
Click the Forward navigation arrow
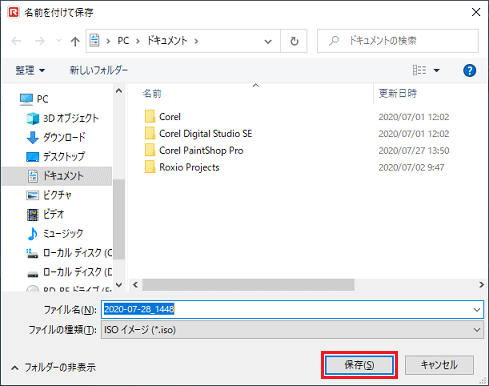point(40,41)
